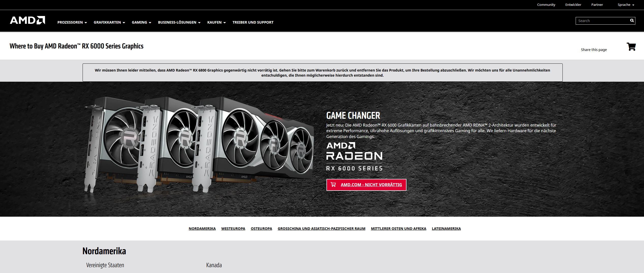This screenshot has width=644, height=273.
Task: Expand the Grafikkarten menu
Action: [109, 22]
